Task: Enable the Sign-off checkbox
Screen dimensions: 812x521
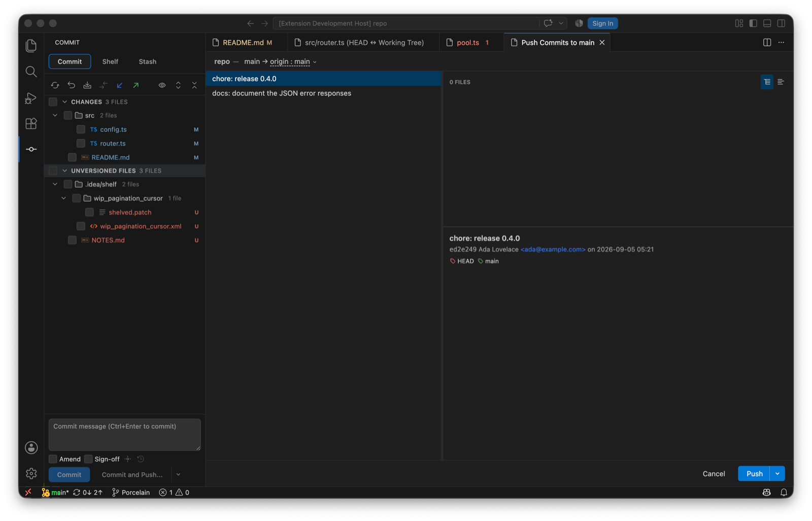Action: point(88,459)
